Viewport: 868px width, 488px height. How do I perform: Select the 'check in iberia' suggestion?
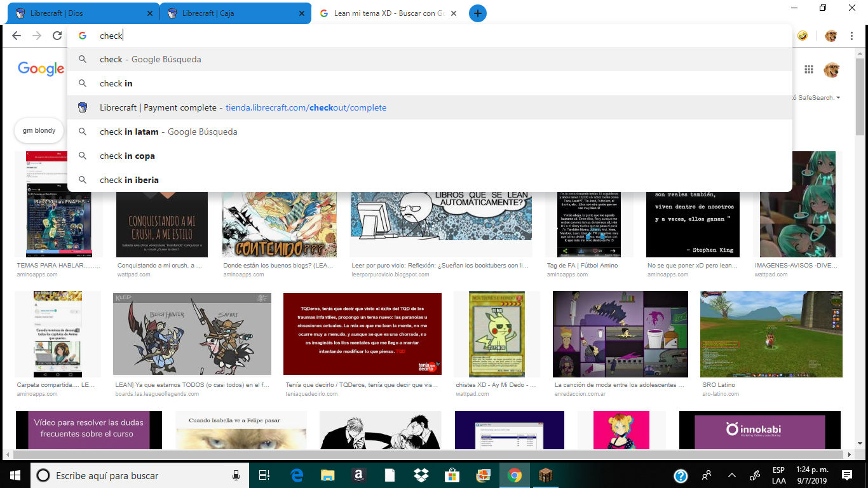[430, 180]
